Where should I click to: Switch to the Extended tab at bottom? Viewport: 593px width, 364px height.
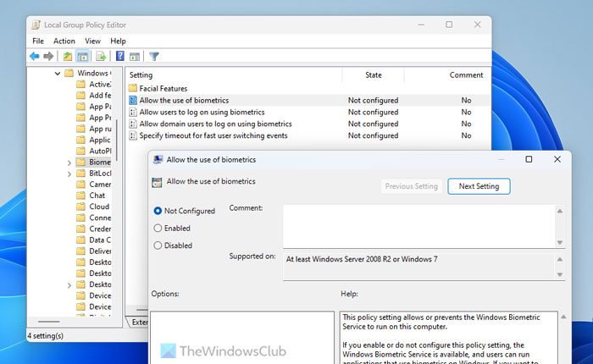tap(138, 322)
